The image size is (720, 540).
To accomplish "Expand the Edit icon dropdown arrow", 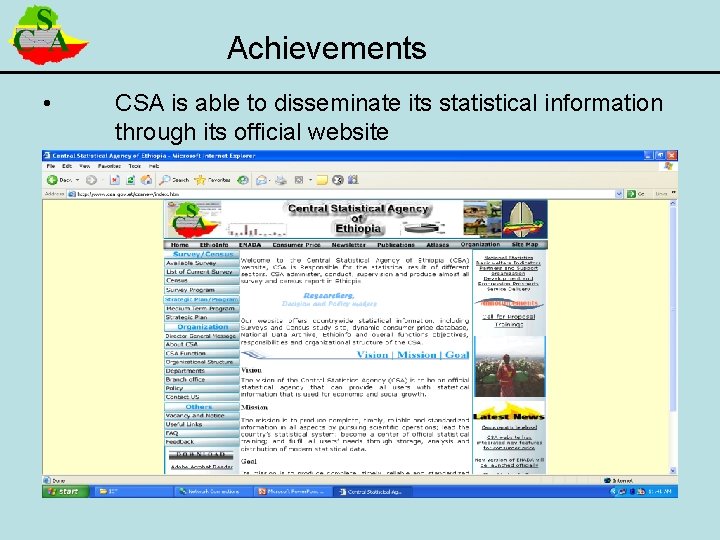I will [x=310, y=180].
